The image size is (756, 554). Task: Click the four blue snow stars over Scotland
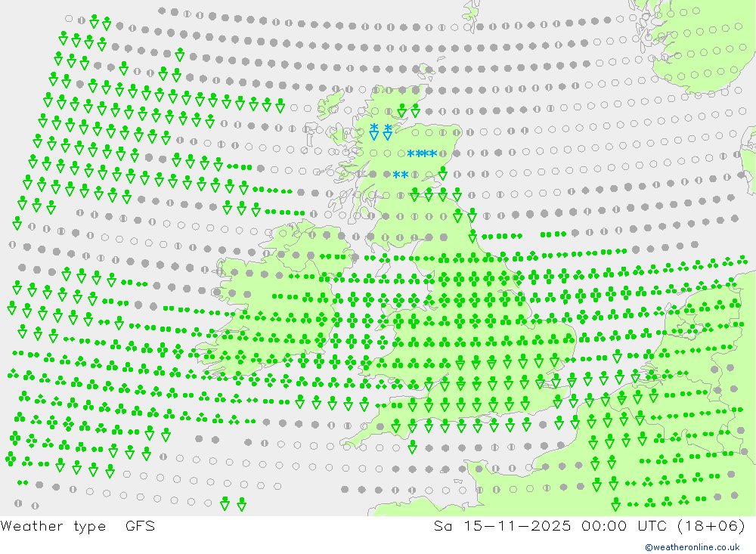coord(422,154)
